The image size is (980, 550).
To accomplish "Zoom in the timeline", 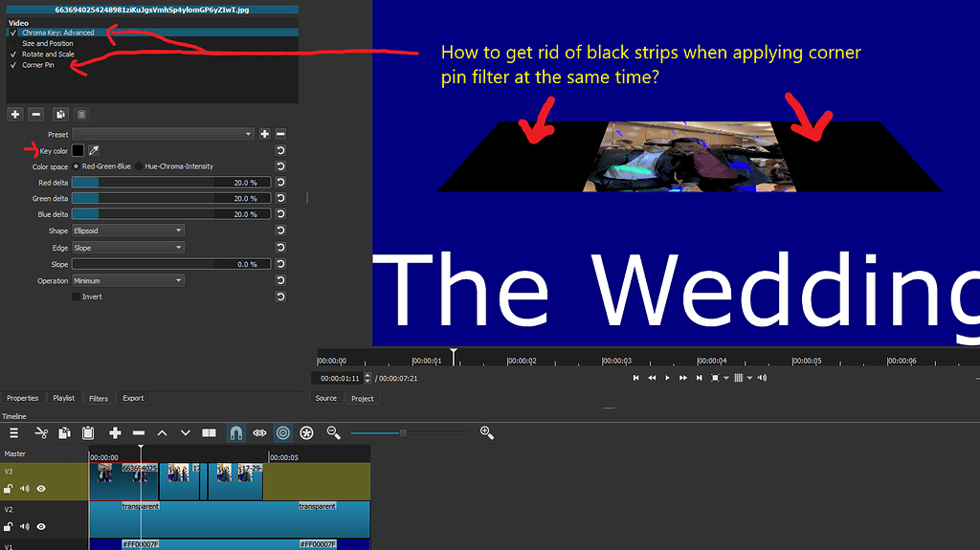I will pyautogui.click(x=487, y=432).
